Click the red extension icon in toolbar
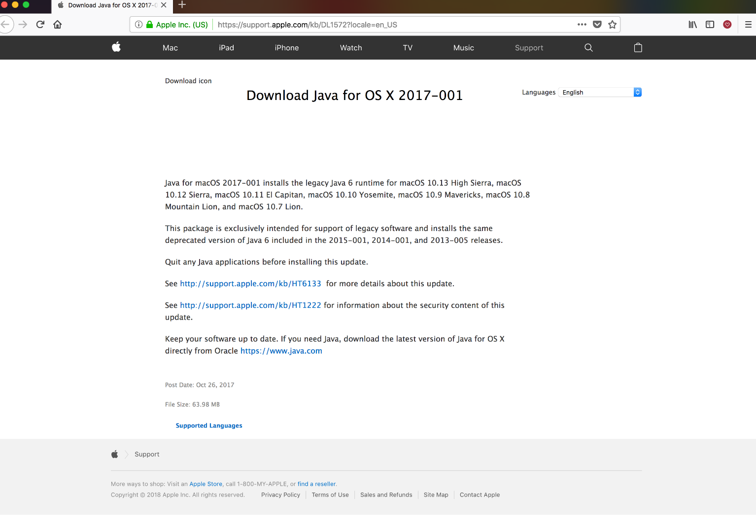Screen dimensions: 756x532 coord(727,25)
